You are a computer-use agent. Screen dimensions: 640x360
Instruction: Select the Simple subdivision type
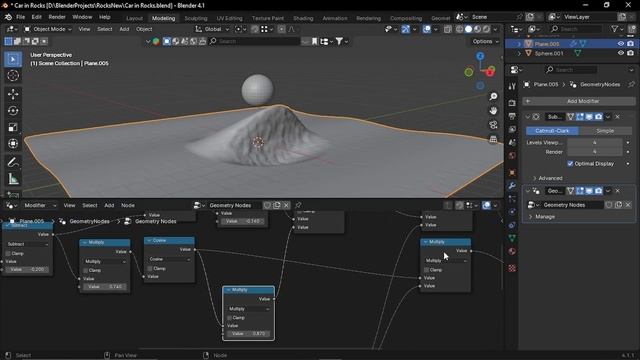click(605, 131)
